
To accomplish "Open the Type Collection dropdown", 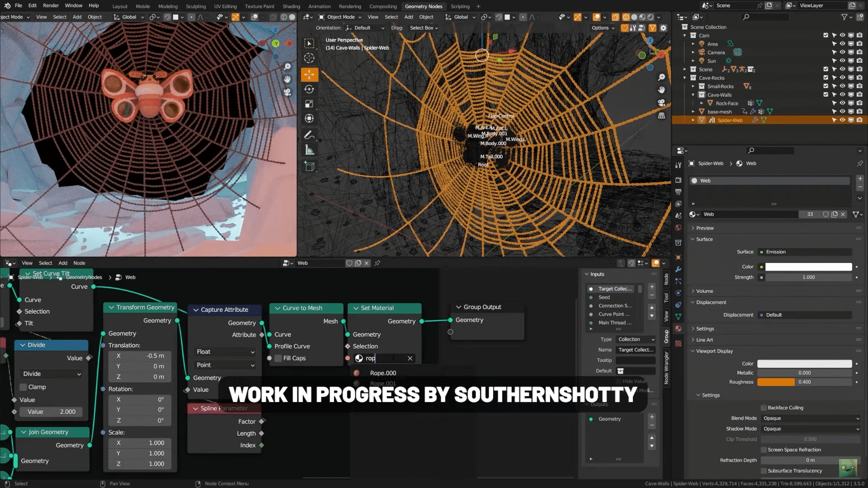I will click(x=636, y=339).
